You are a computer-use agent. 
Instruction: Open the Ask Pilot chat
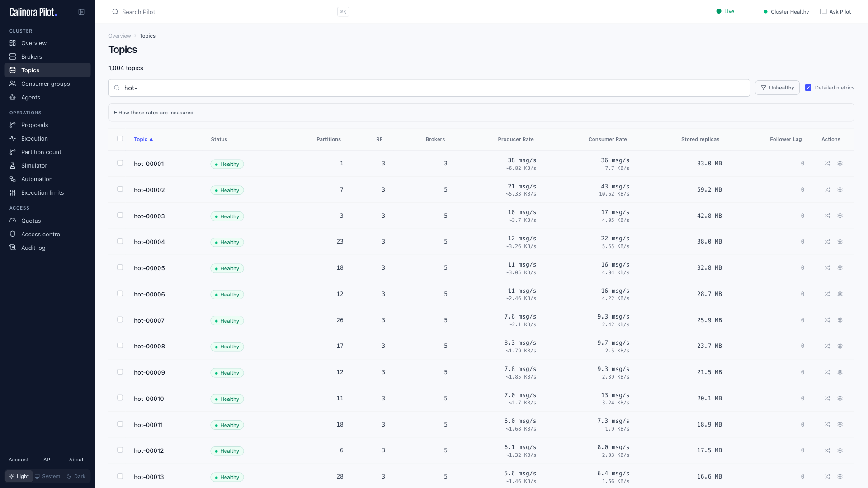click(x=835, y=12)
